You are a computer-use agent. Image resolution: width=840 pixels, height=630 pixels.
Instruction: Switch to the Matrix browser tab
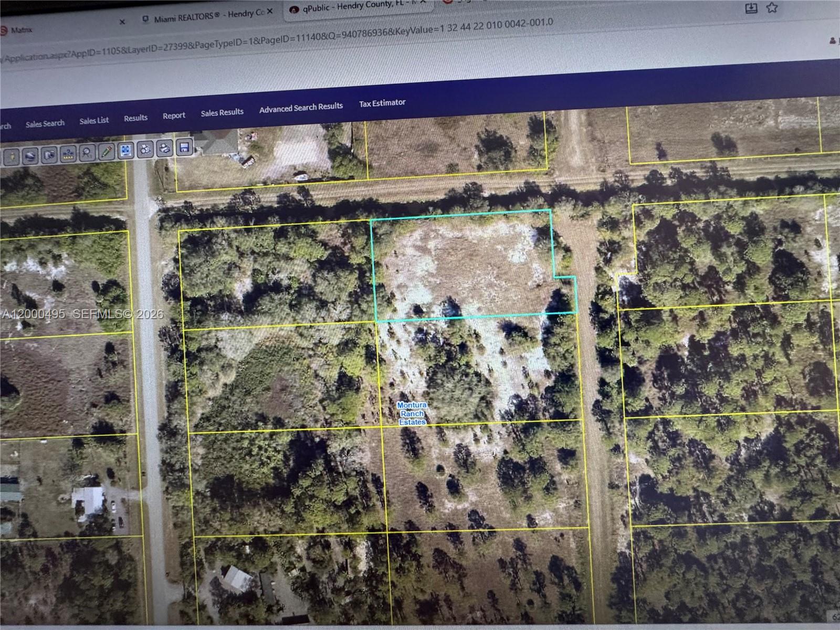21,30
